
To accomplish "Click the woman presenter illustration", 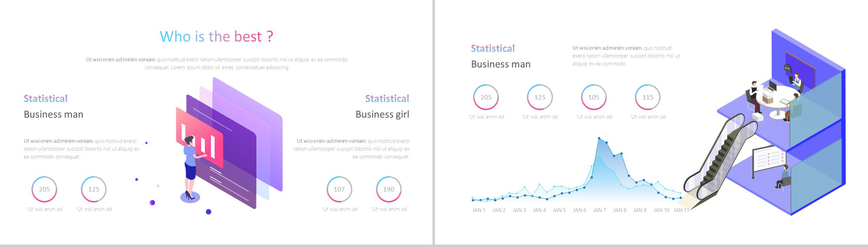I will (191, 169).
